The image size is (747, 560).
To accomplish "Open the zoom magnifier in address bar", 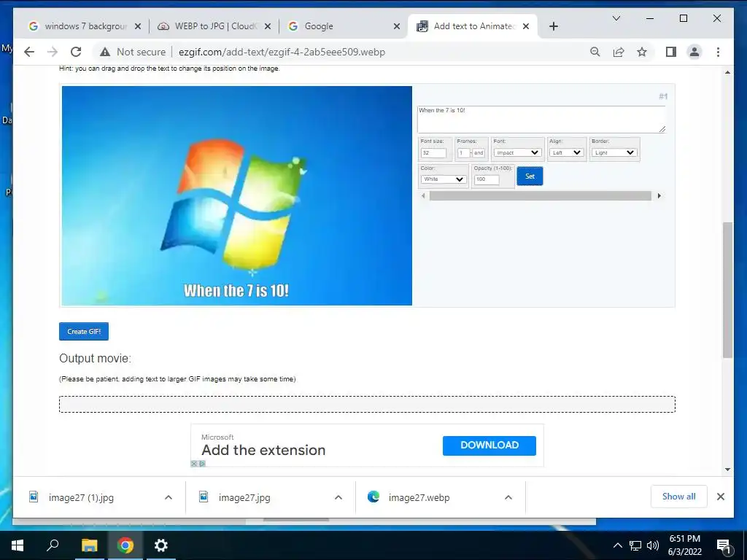I will [x=595, y=52].
